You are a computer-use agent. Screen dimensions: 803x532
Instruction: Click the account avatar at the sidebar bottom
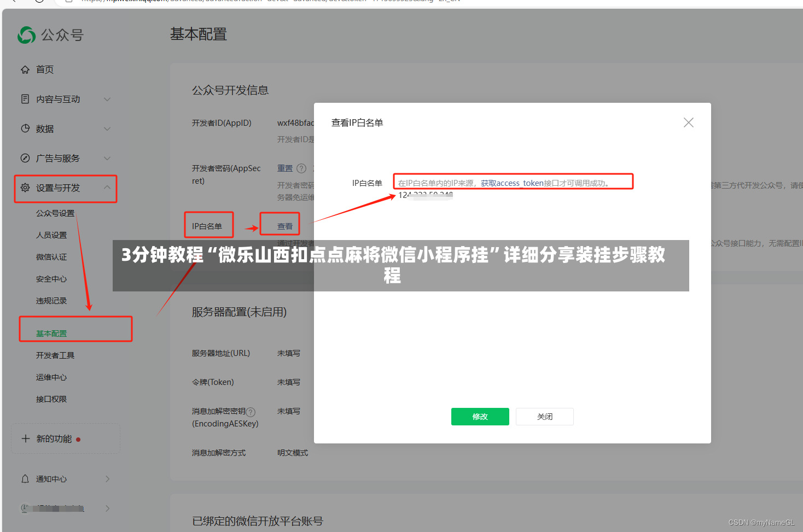coord(25,508)
